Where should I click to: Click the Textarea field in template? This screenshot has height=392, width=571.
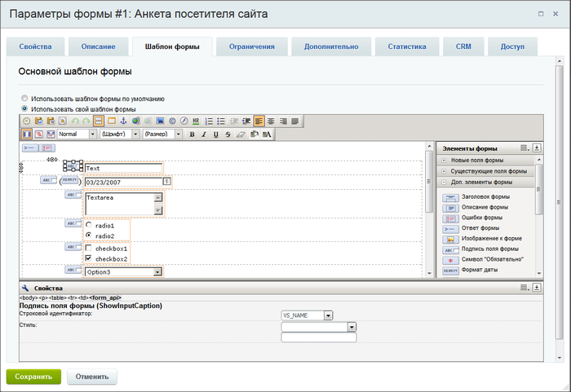[124, 204]
